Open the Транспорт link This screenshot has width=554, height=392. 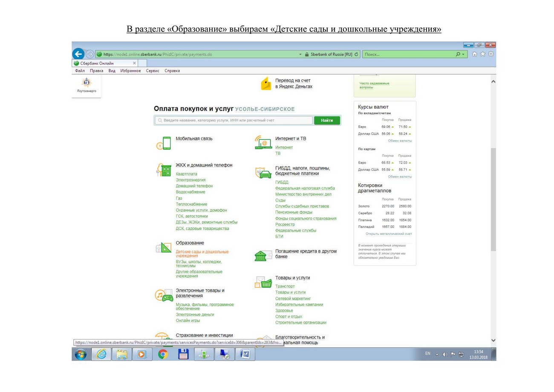[x=285, y=286]
